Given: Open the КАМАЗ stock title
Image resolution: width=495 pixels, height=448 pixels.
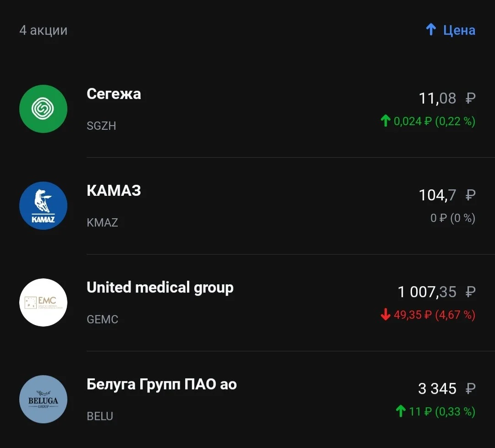Looking at the screenshot, I should click(114, 190).
